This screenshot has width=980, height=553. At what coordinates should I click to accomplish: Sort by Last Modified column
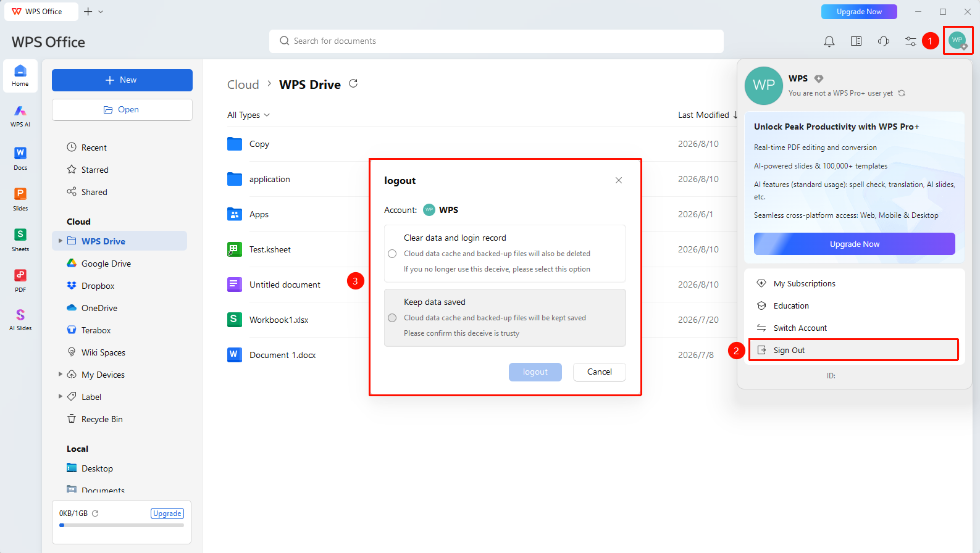708,115
